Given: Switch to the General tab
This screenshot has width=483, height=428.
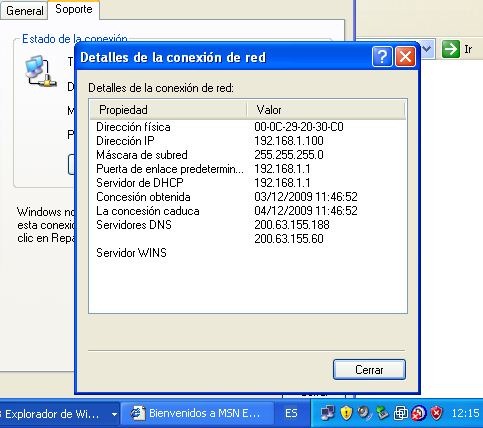Looking at the screenshot, I should pos(25,11).
